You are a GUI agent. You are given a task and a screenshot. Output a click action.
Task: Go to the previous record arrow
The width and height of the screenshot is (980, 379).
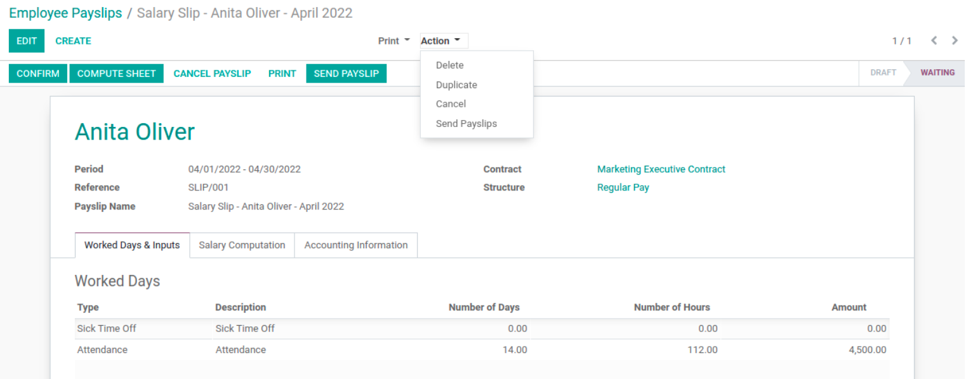click(934, 41)
